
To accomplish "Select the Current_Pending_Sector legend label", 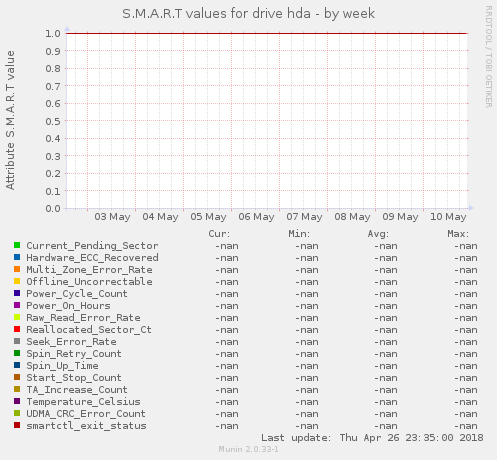I will click(92, 246).
